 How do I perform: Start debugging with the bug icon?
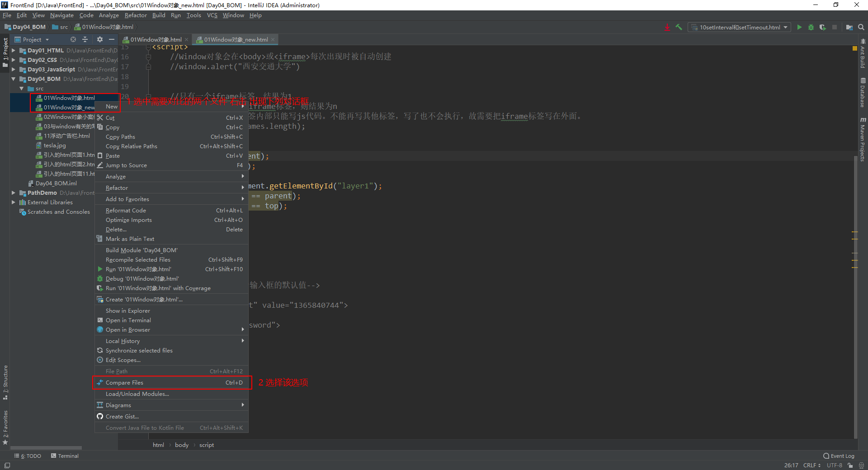(x=811, y=27)
